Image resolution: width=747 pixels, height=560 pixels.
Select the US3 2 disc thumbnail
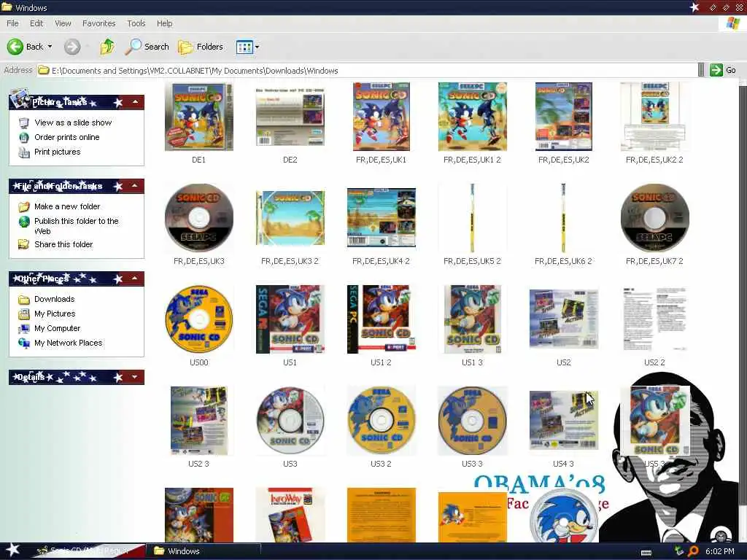click(381, 421)
